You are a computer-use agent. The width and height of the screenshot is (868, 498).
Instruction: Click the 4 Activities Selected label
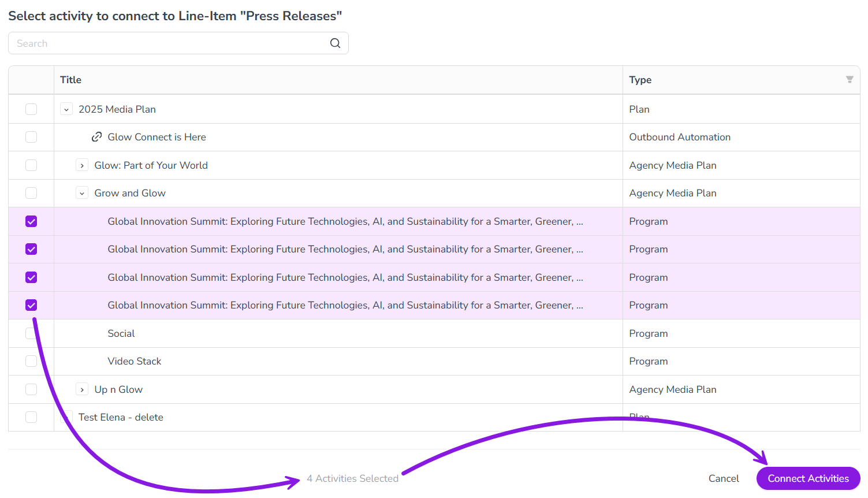pyautogui.click(x=352, y=478)
